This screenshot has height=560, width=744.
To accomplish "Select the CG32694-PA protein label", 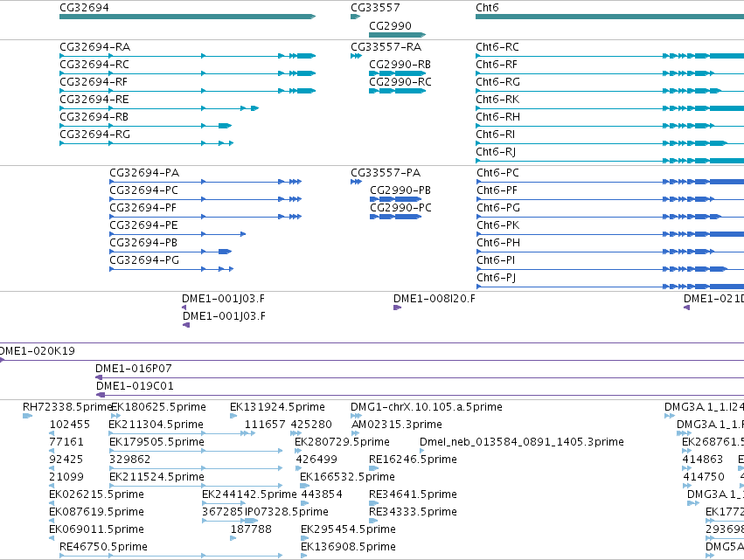I will click(x=144, y=173).
